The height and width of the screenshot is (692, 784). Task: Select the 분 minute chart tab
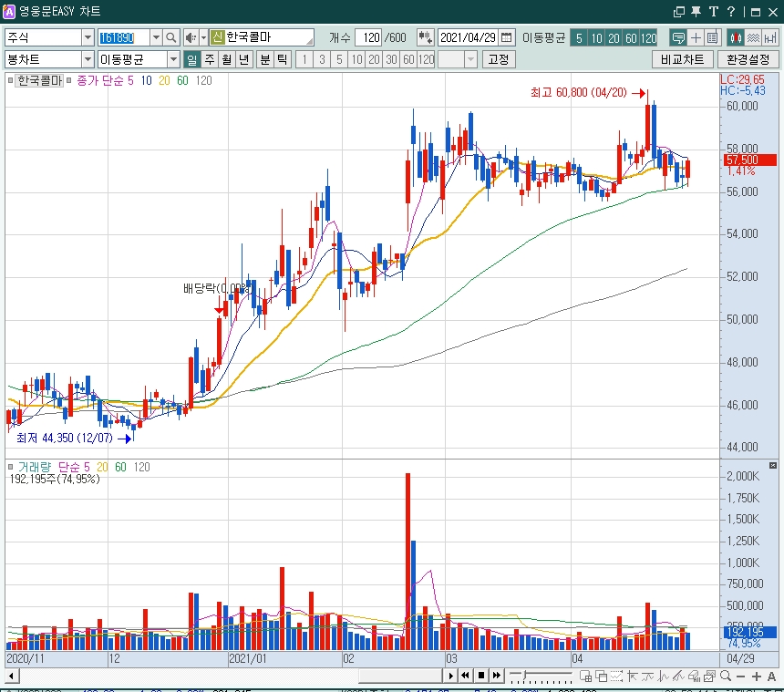(x=265, y=59)
